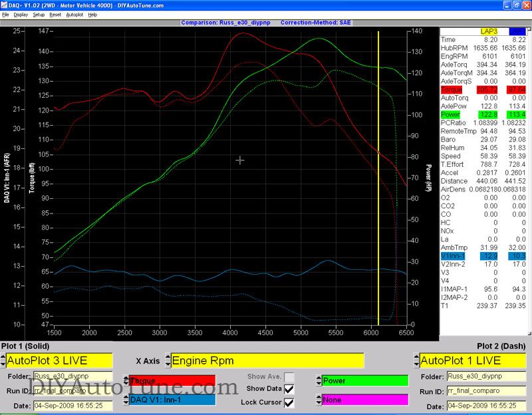Click the stepper arrows beside AutoPlot 3 LIVE

coord(4,360)
